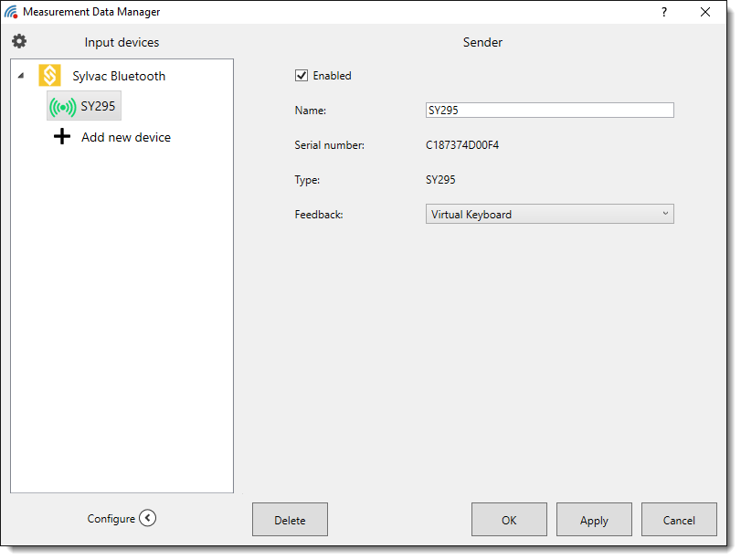The image size is (741, 560).
Task: Click into the Name field containing SY295
Action: tap(549, 111)
